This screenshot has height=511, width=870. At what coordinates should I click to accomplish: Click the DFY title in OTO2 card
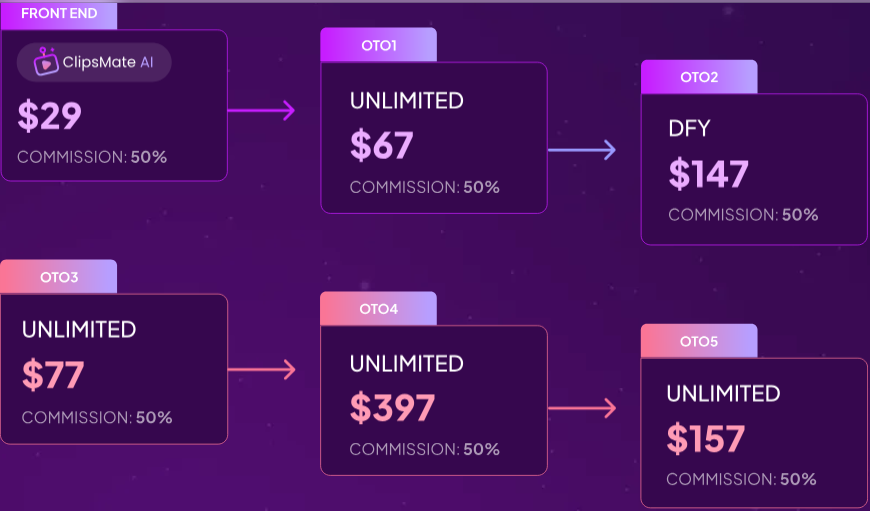[x=688, y=129]
